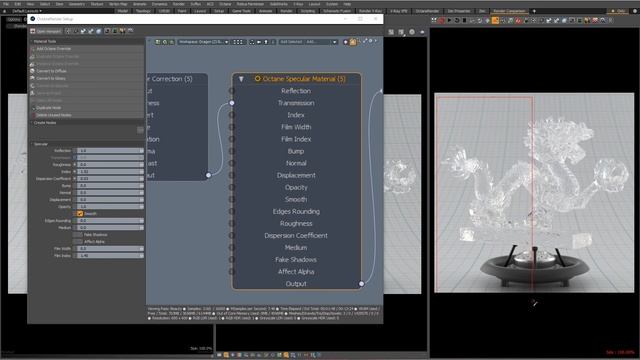Click the sphere icon in Octane Setup toolbar
Screen dimensions: 640x360
[x=99, y=31]
